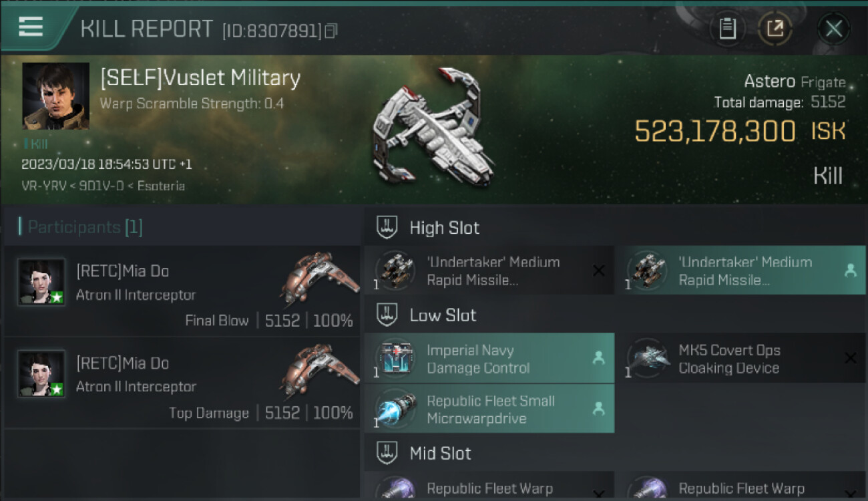Click the High Slot section icon
The height and width of the screenshot is (501, 868).
[387, 227]
